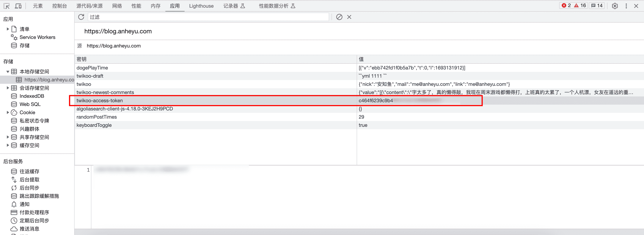Image resolution: width=644 pixels, height=235 pixels.
Task: Open 后台同步 under 后台服务
Action: coord(29,188)
